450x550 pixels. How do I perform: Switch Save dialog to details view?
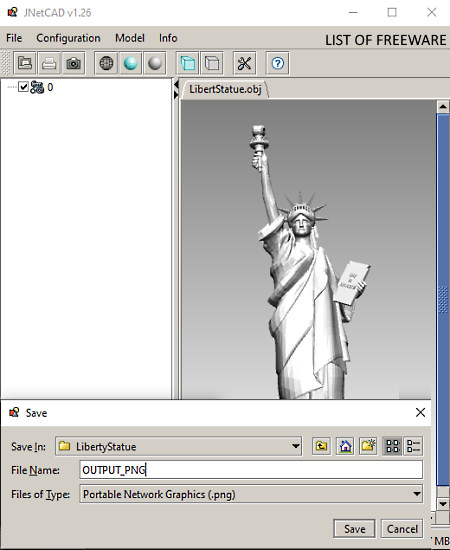(x=414, y=446)
